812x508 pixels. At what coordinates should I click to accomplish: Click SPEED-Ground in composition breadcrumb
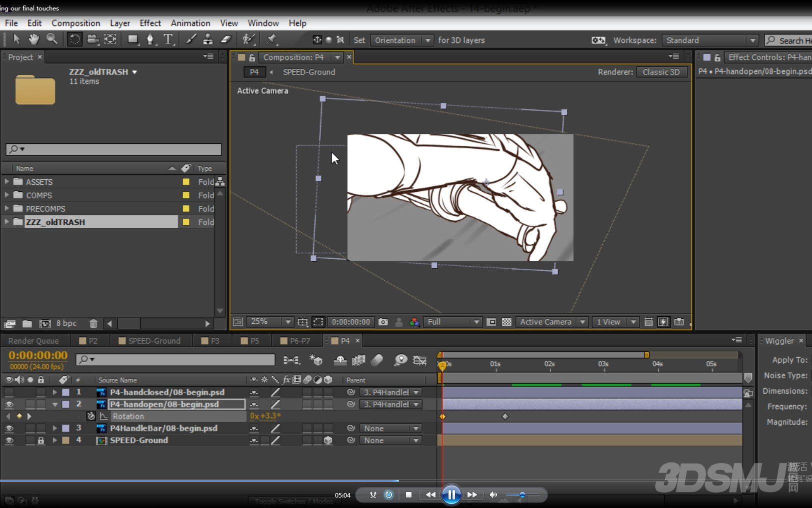[309, 72]
